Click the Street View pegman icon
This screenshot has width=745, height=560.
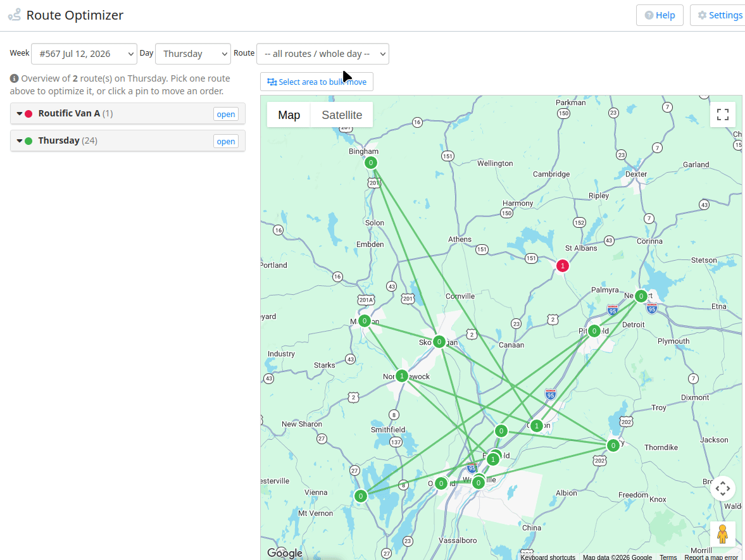(x=723, y=534)
